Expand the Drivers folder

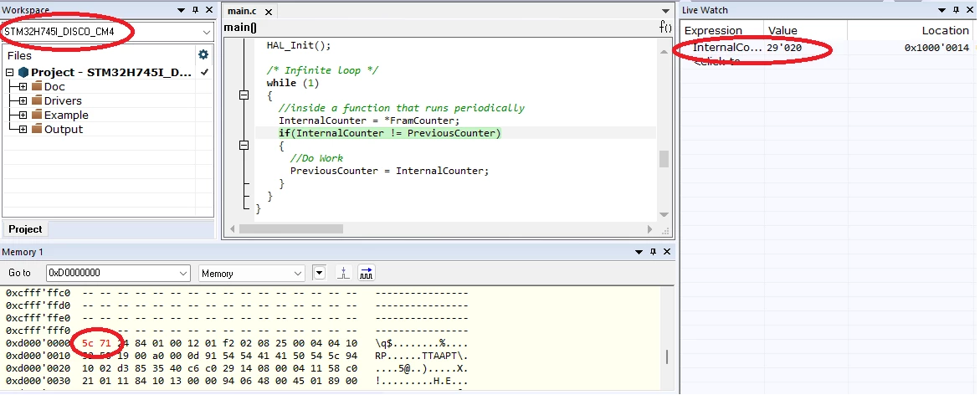[23, 100]
